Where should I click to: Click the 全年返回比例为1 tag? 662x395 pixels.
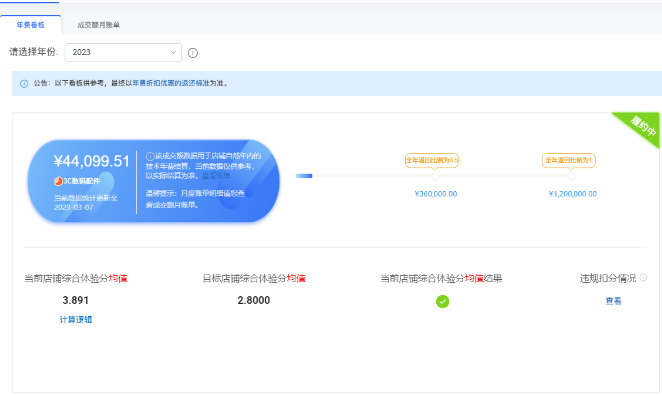tap(569, 160)
